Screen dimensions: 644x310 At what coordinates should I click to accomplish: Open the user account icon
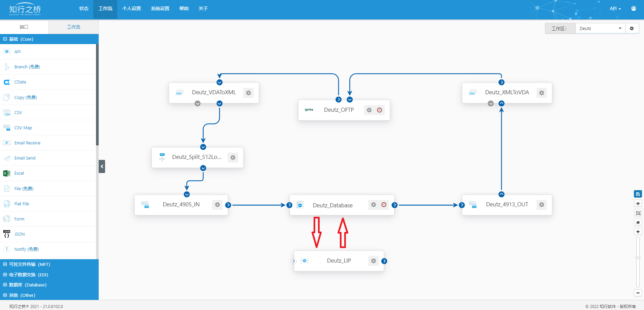click(634, 8)
